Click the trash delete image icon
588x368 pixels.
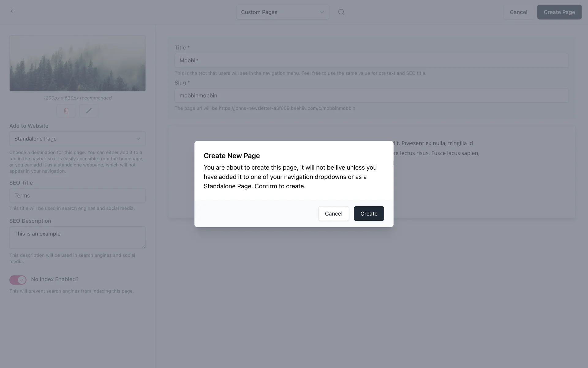(66, 111)
